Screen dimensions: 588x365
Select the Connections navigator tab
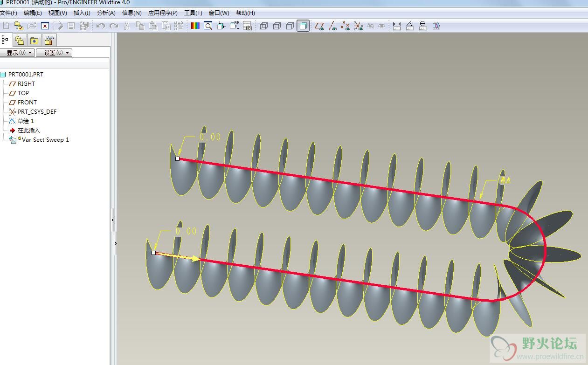[49, 40]
